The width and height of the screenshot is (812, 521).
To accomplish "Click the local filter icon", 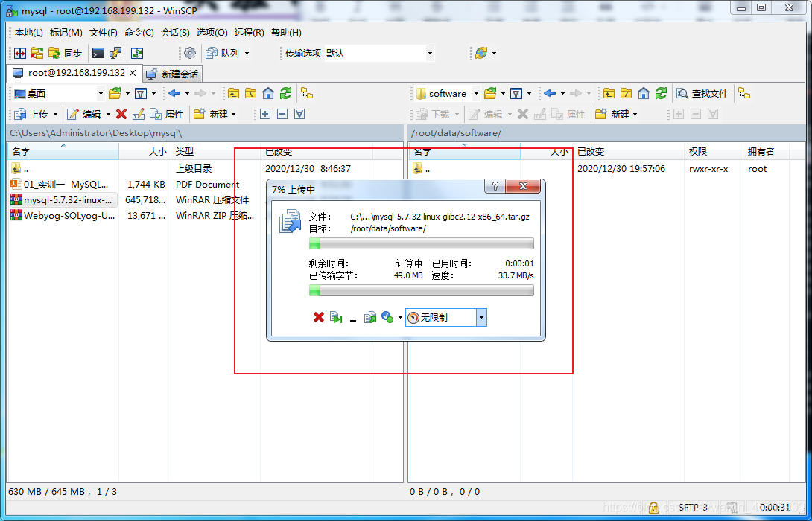I will (141, 94).
